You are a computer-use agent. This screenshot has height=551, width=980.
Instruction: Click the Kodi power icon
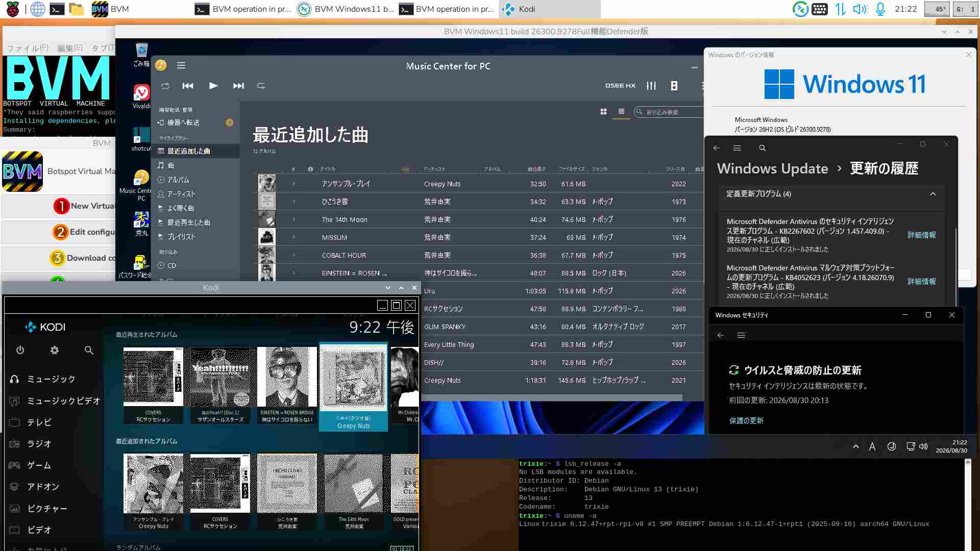click(x=20, y=350)
